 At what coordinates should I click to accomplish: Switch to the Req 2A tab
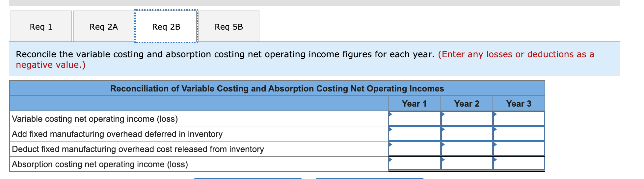(x=103, y=26)
